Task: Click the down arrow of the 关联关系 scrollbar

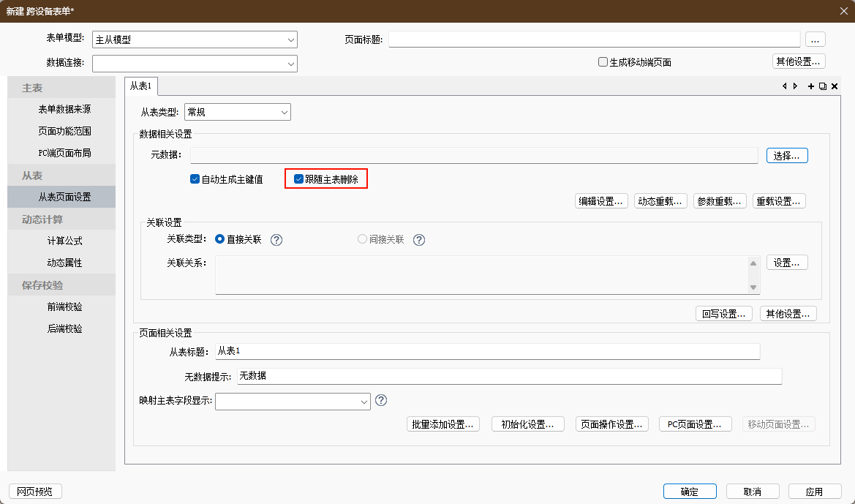Action: tap(753, 287)
